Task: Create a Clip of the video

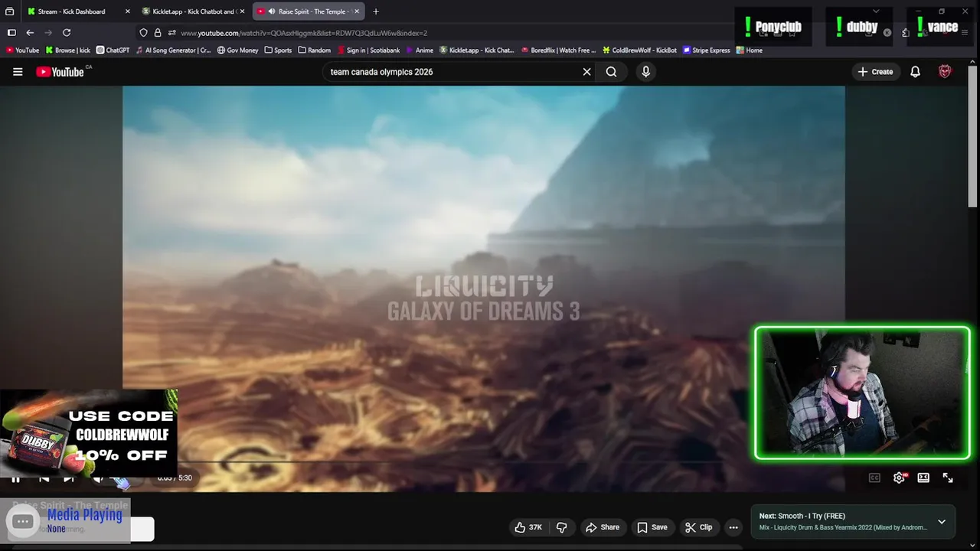Action: point(698,527)
